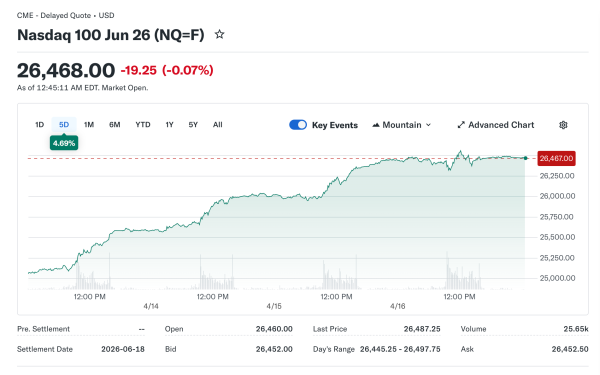The height and width of the screenshot is (375, 600).
Task: Click the Settlement Date label
Action: coord(45,349)
